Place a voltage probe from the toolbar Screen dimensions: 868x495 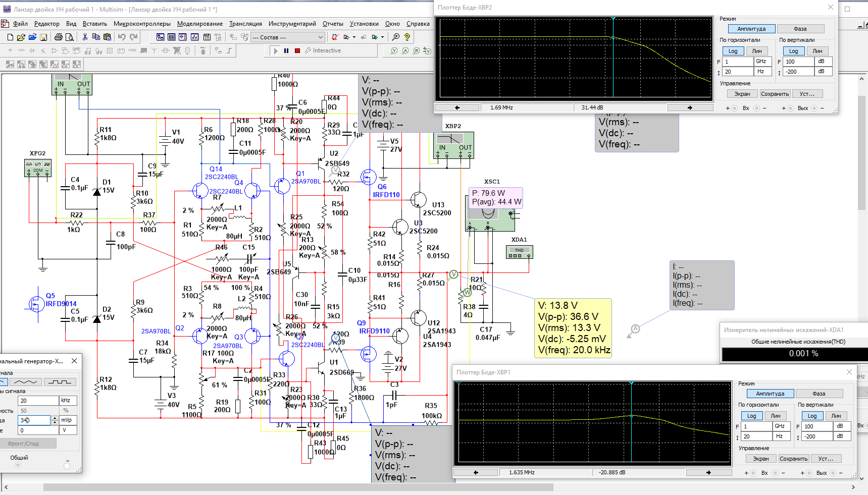click(394, 50)
